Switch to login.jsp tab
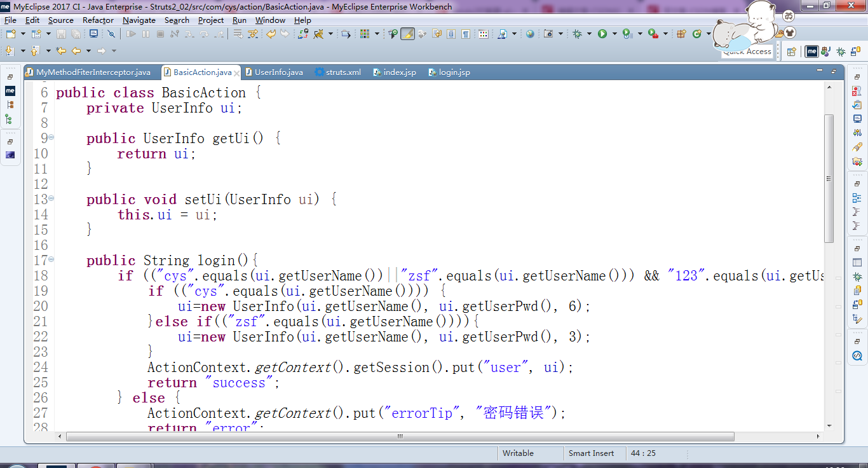The width and height of the screenshot is (868, 468). [x=449, y=72]
